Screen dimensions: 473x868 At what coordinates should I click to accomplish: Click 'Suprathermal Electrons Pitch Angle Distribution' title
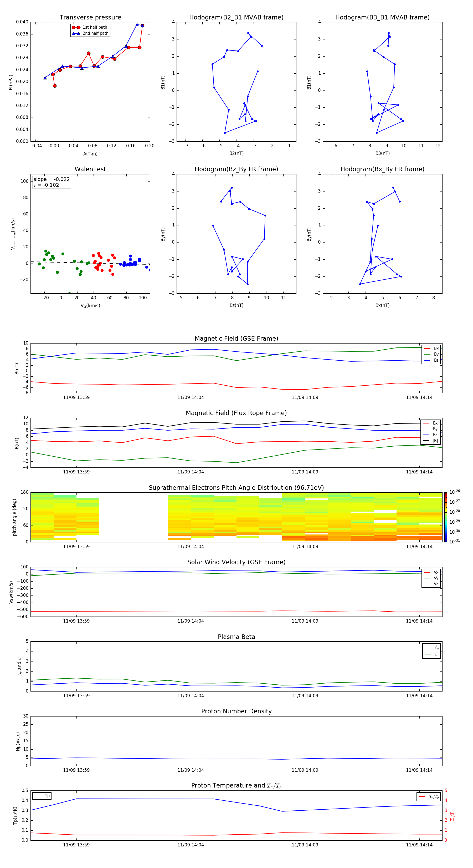[236, 488]
